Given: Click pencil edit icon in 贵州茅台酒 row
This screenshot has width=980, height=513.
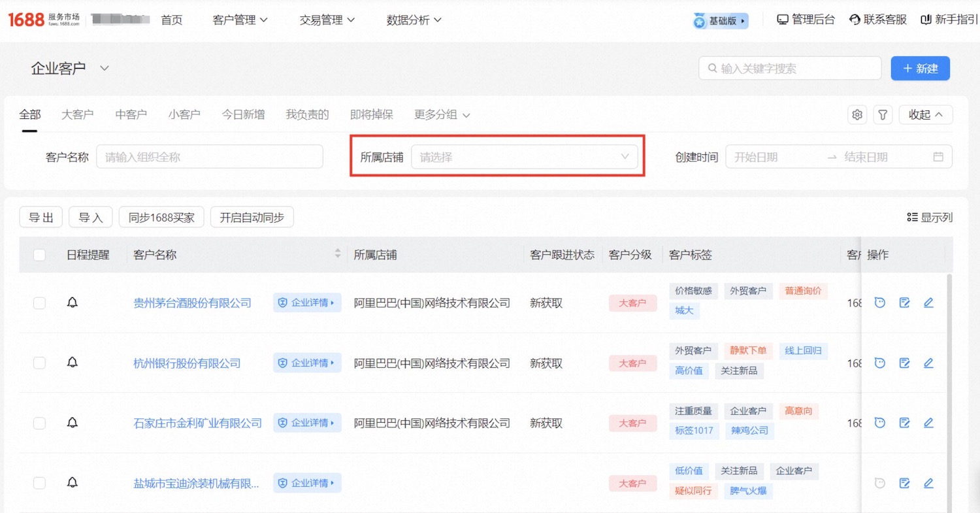Looking at the screenshot, I should (x=928, y=303).
